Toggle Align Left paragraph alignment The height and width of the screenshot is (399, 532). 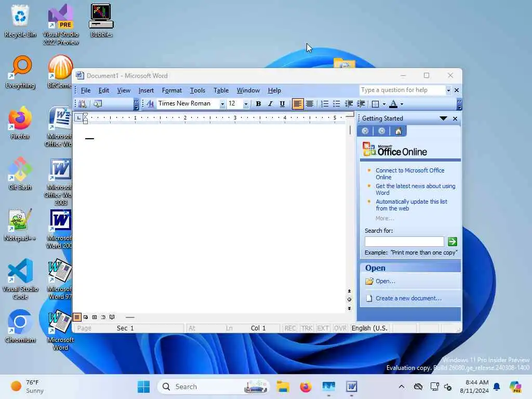tap(298, 104)
